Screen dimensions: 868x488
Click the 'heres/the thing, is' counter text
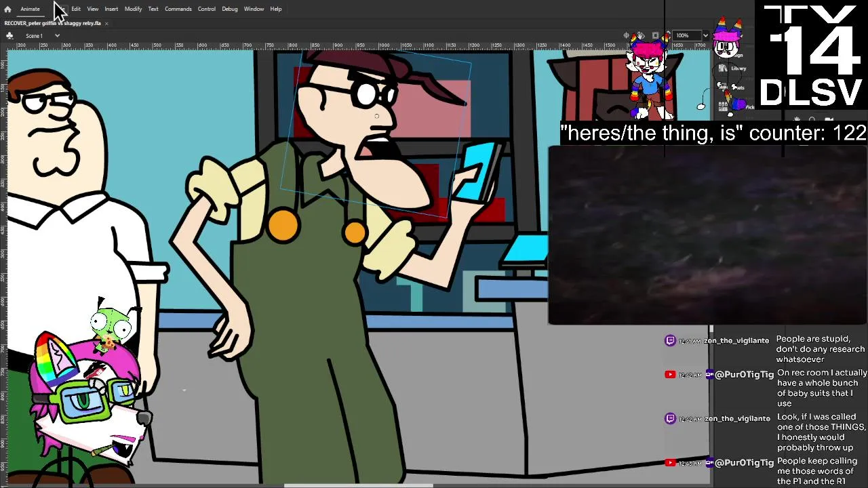[713, 133]
